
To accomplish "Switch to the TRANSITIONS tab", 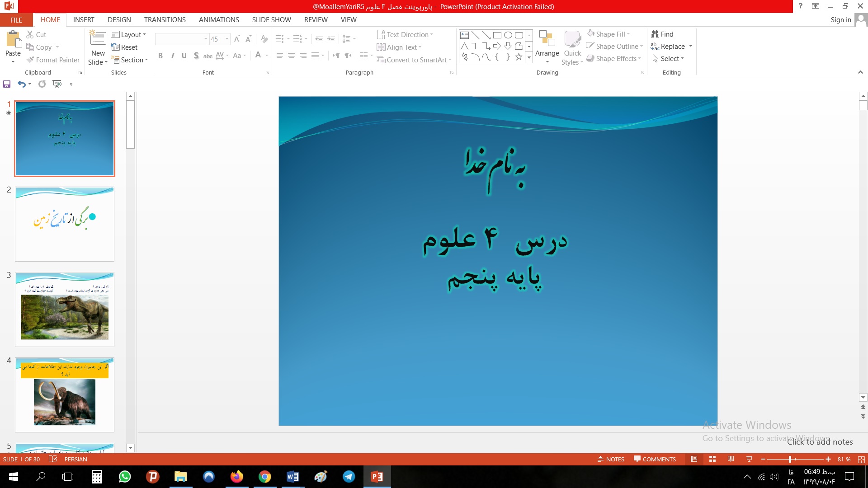I will point(165,20).
